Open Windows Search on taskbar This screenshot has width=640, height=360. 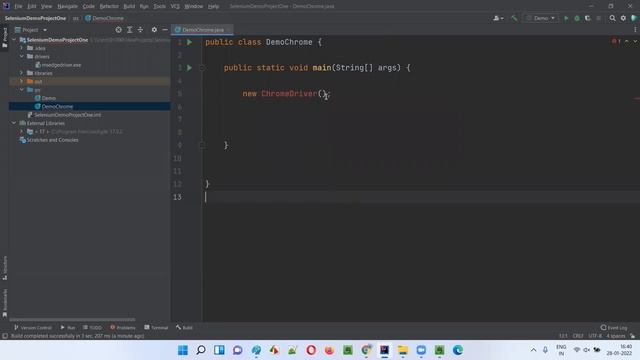201,350
